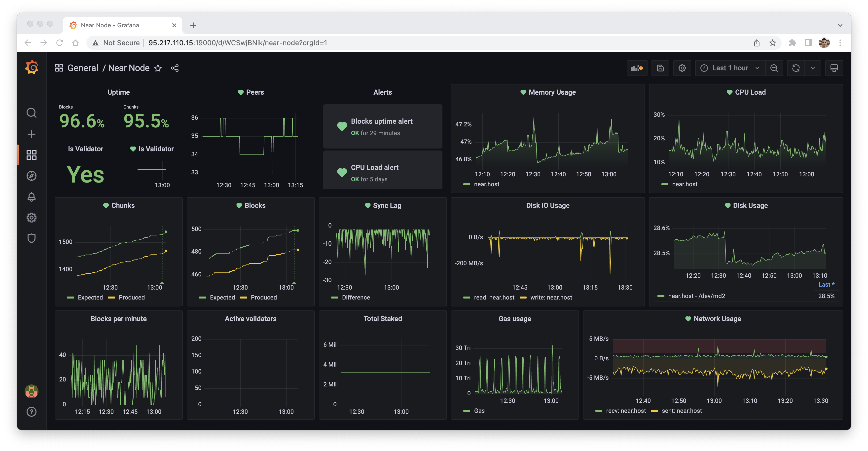Save the dashboard with disk icon
Screen dimensions: 868x451
pos(660,68)
